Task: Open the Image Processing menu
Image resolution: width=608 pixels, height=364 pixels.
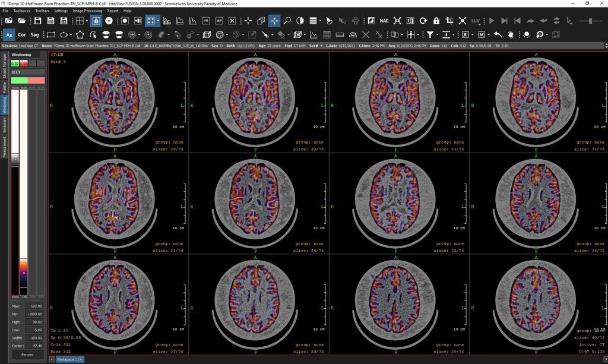Action: (88, 11)
